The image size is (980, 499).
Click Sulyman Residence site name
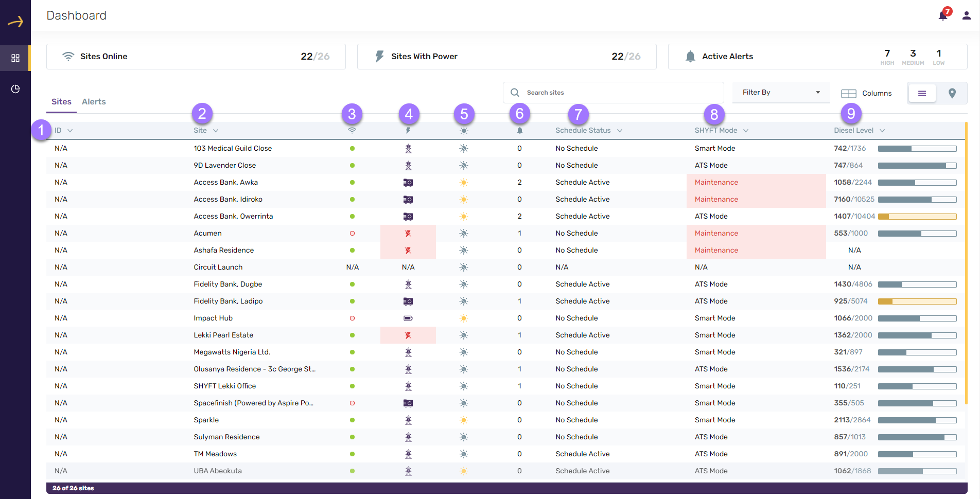point(226,437)
